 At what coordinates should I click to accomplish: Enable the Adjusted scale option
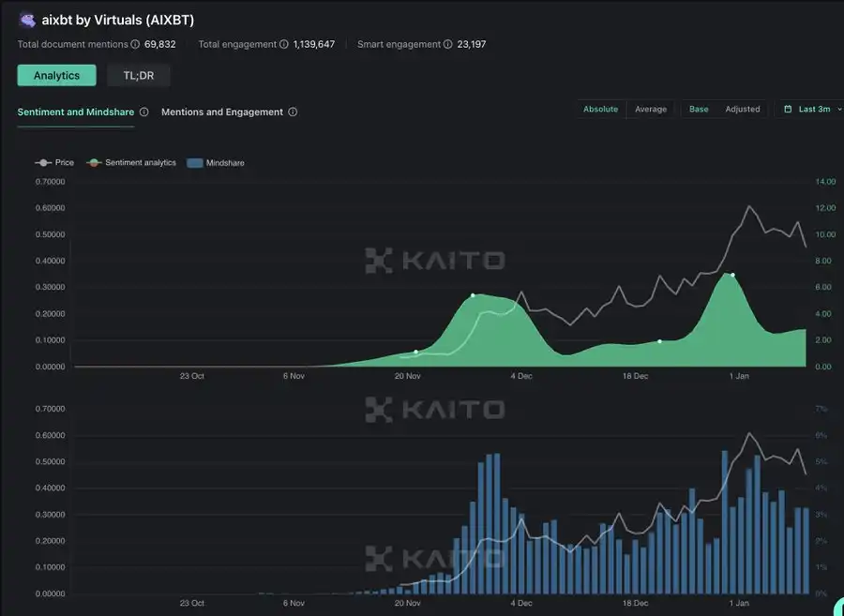coord(742,110)
